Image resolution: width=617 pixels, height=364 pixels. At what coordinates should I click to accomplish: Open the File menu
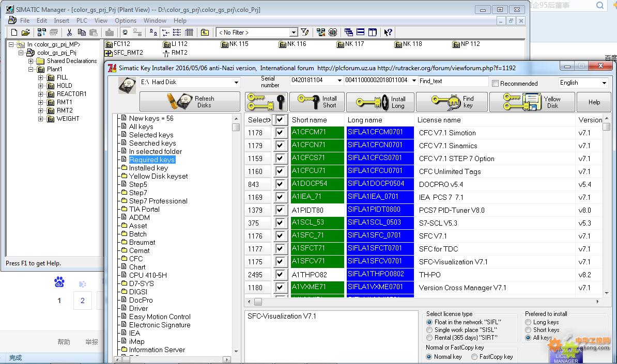pyautogui.click(x=25, y=21)
